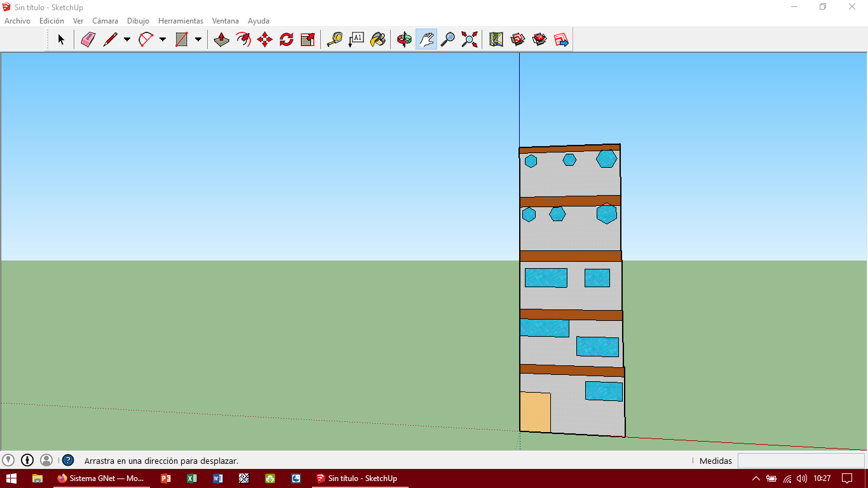Open the Herramientas menu
Image resolution: width=868 pixels, height=488 pixels.
(x=180, y=21)
